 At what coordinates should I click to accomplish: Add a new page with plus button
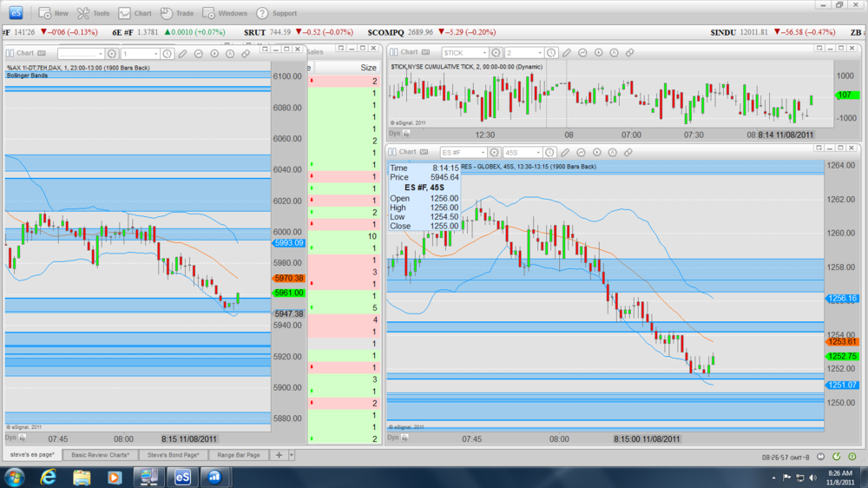coord(279,455)
